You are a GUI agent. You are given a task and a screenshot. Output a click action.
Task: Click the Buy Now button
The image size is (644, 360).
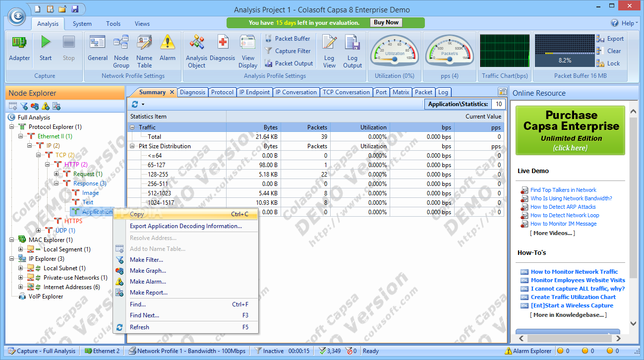pos(386,23)
